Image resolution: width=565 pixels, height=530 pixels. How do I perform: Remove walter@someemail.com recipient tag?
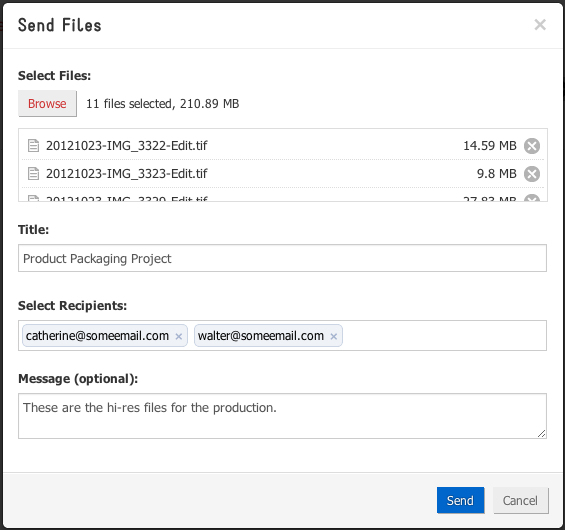(334, 337)
